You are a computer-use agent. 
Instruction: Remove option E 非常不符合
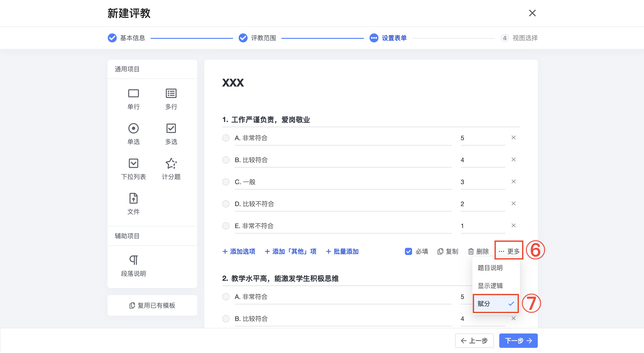pos(513,226)
